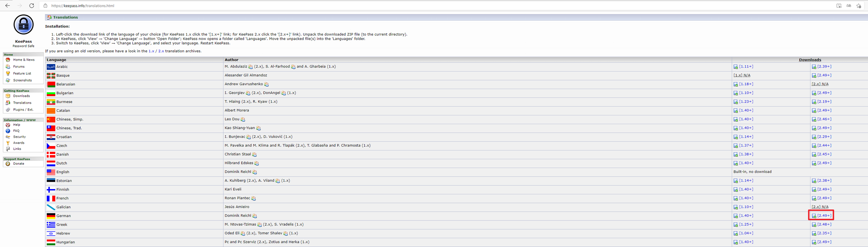Click 'Galician' language cell
Viewport: 868px width, 247px height.
pos(134,207)
